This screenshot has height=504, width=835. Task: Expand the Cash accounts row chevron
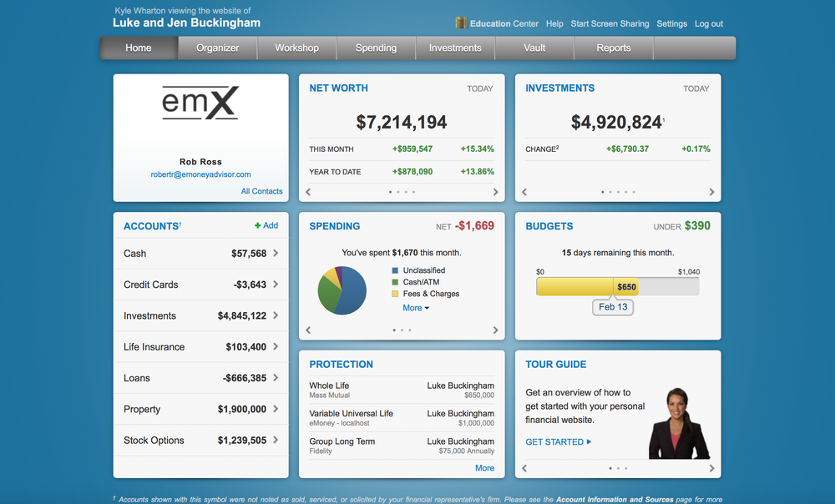coord(276,254)
